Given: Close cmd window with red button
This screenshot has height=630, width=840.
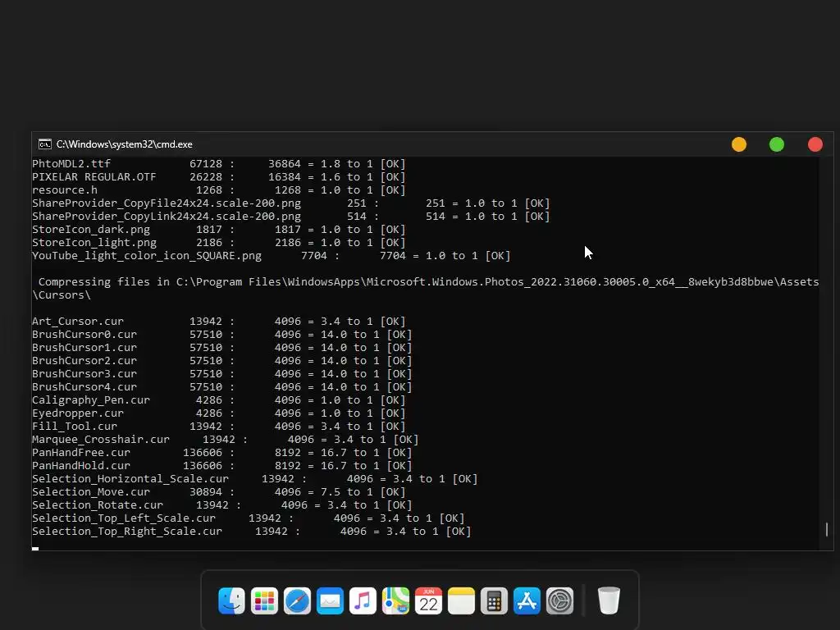Looking at the screenshot, I should coord(815,144).
